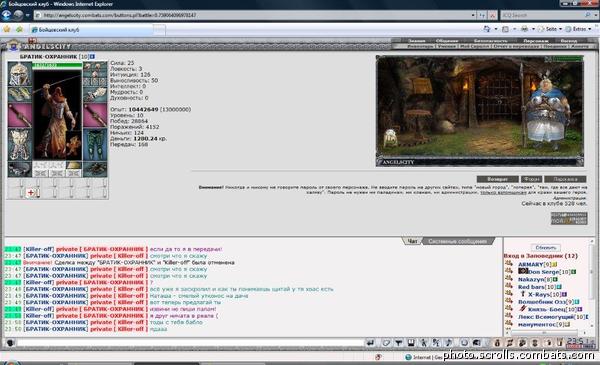Click private message icon beside Nakazyn
This screenshot has width=600, height=365.
(x=509, y=279)
